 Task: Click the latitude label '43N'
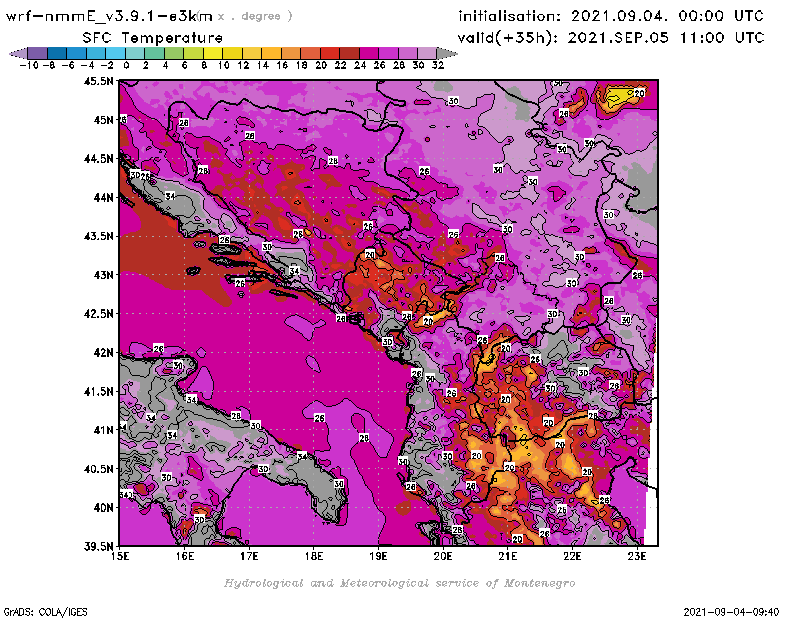tap(103, 275)
